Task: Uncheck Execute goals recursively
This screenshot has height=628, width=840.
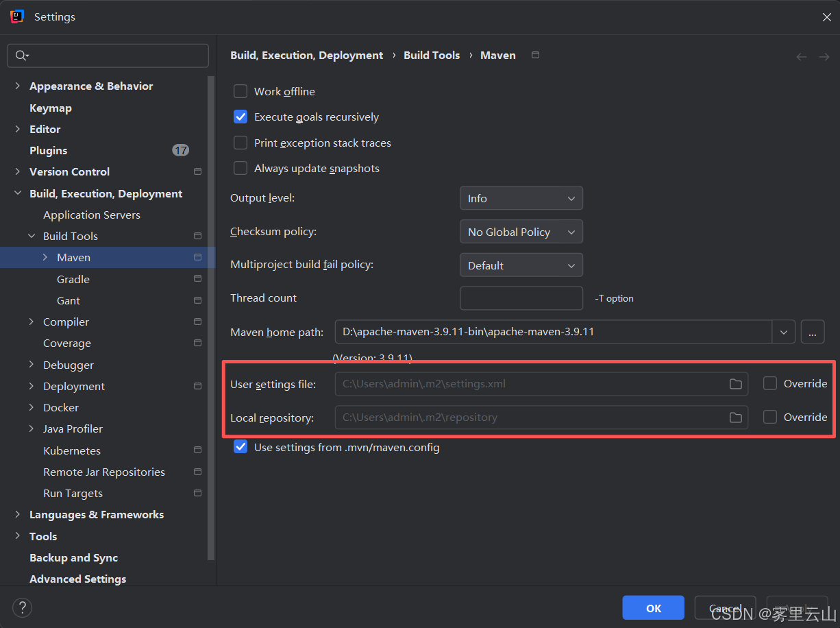Action: [240, 117]
